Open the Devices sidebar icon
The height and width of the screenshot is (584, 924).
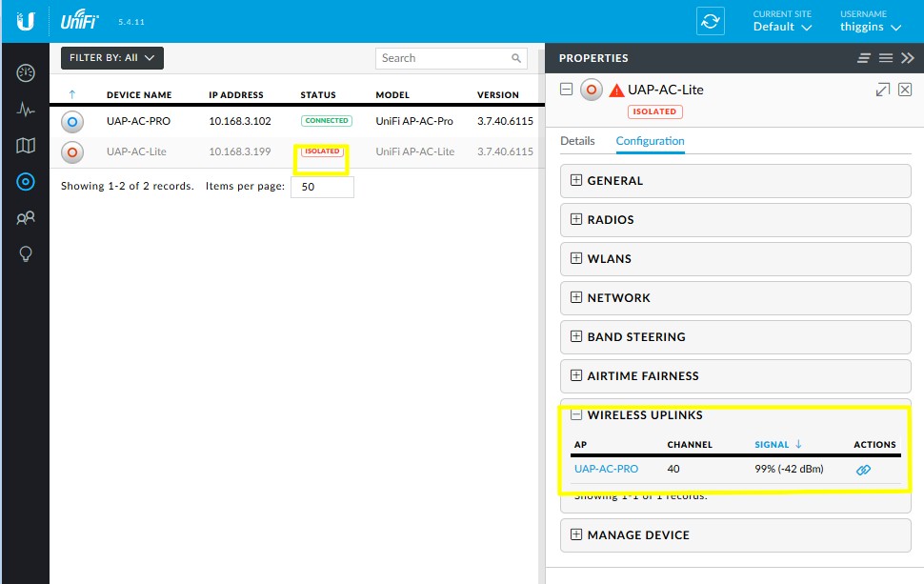26,182
